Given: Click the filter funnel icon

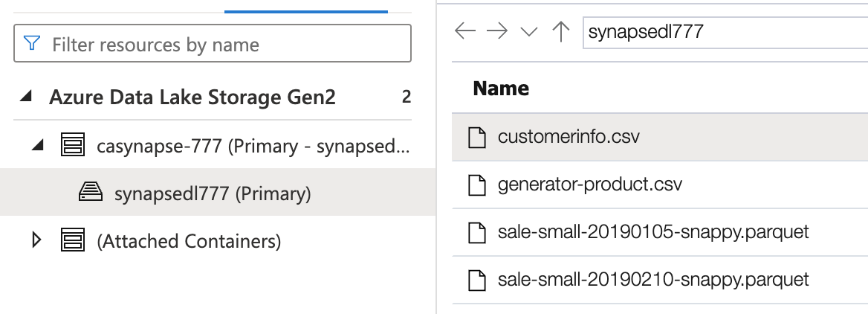Looking at the screenshot, I should point(32,44).
